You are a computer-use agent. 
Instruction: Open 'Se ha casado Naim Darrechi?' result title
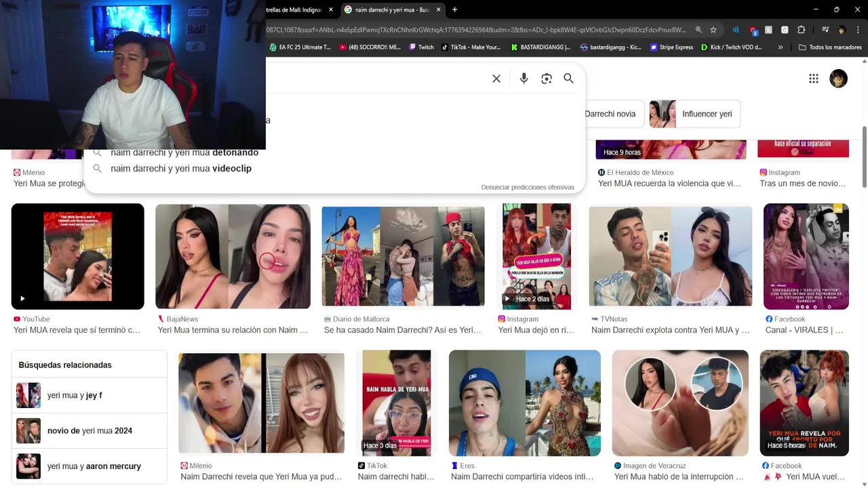pos(402,330)
